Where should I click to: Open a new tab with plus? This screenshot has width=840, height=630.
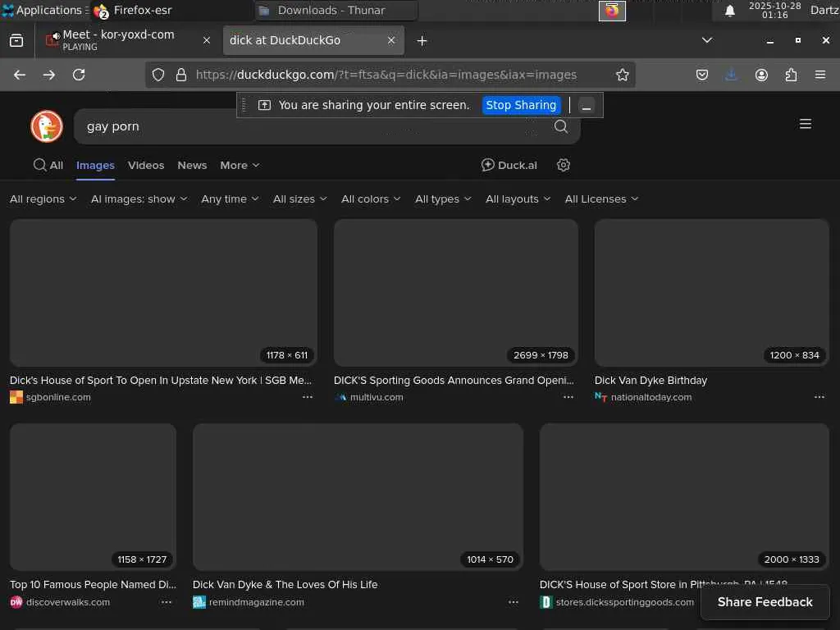click(422, 41)
